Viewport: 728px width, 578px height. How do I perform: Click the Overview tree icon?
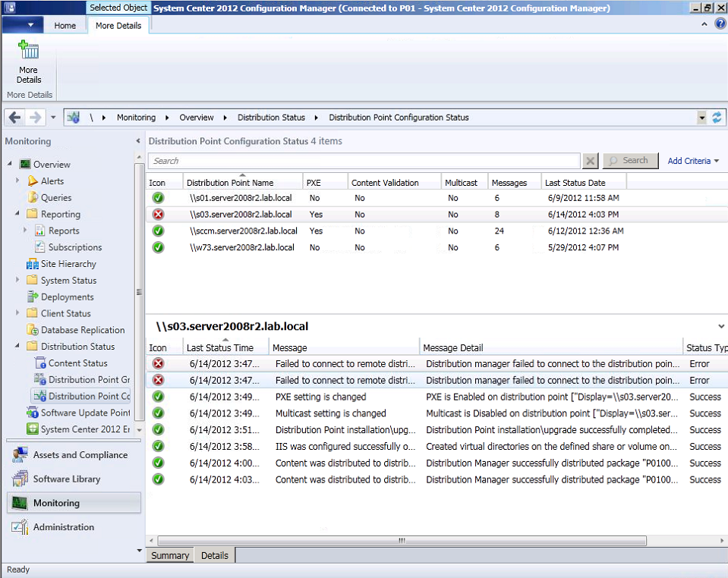[x=25, y=164]
